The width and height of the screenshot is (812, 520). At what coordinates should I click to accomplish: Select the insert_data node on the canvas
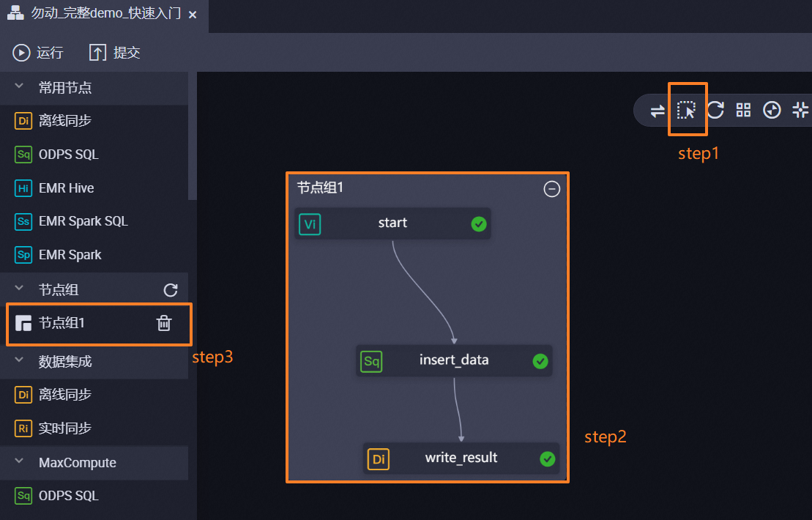tap(454, 360)
